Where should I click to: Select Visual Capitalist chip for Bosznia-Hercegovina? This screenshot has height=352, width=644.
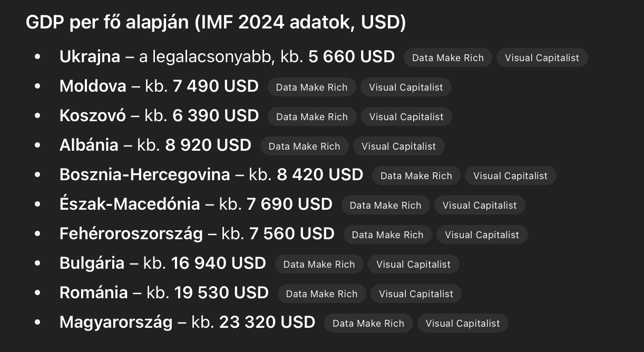(511, 176)
